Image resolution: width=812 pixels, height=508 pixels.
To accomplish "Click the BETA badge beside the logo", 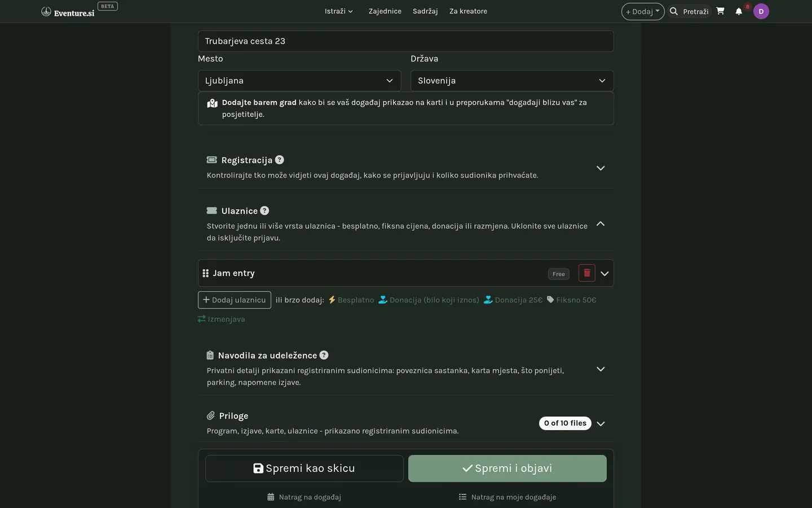I will (x=108, y=6).
